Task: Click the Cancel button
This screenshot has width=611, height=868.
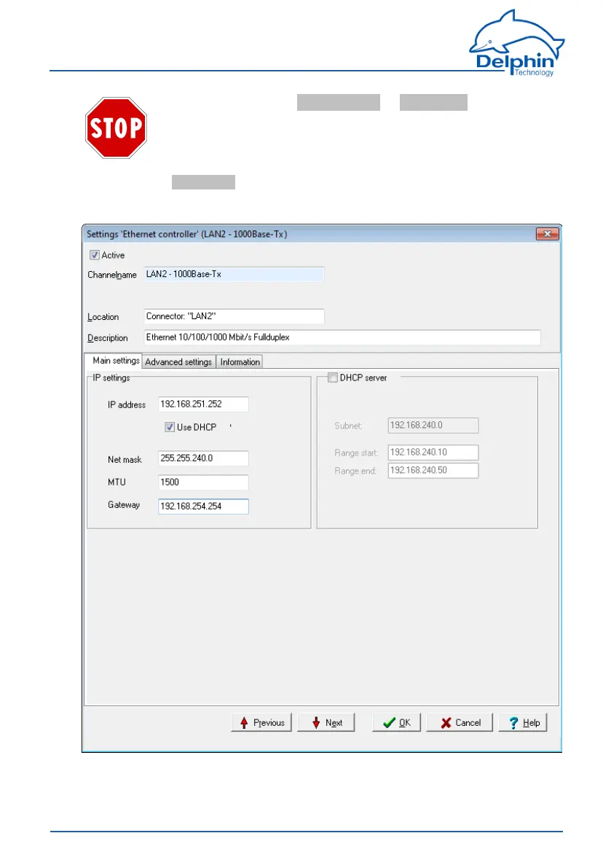Action: 460,722
